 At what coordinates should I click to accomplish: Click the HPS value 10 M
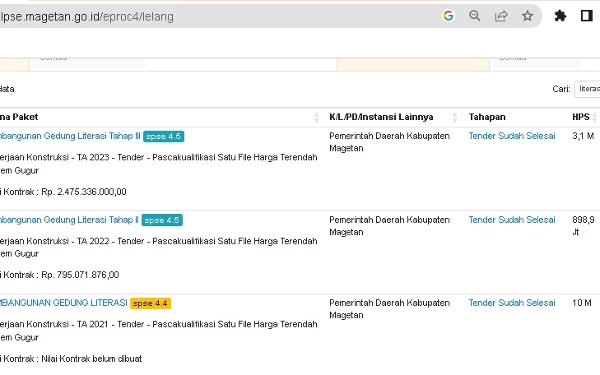coord(582,303)
